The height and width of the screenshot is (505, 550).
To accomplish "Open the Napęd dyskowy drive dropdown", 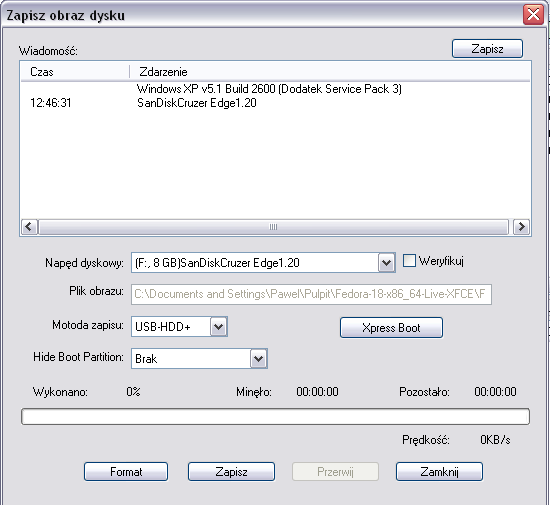I will (386, 263).
